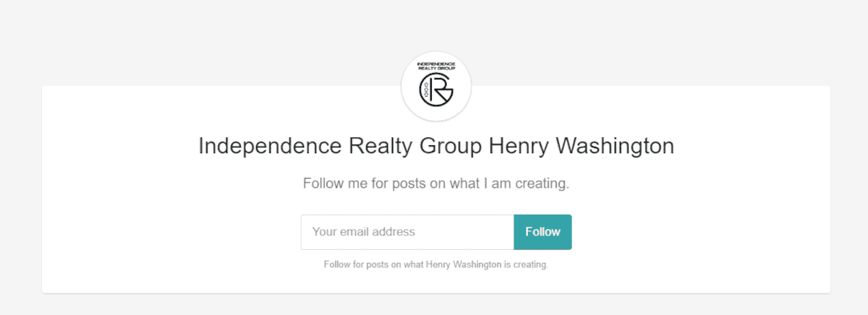
Task: Click the GR monogram inside the avatar
Action: [x=436, y=92]
